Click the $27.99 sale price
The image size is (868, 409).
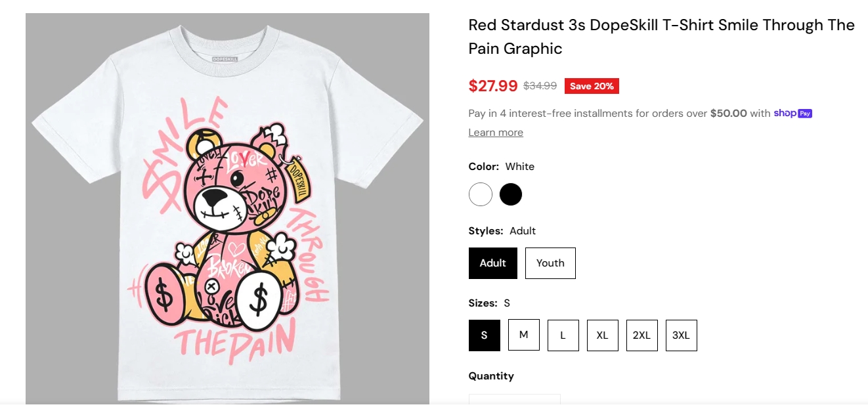pyautogui.click(x=493, y=86)
